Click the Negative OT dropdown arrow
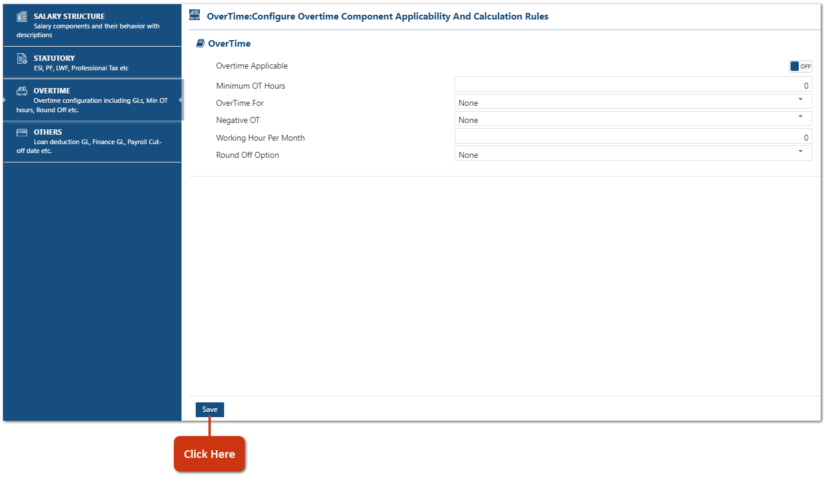Image resolution: width=826 pixels, height=504 pixels. point(801,116)
